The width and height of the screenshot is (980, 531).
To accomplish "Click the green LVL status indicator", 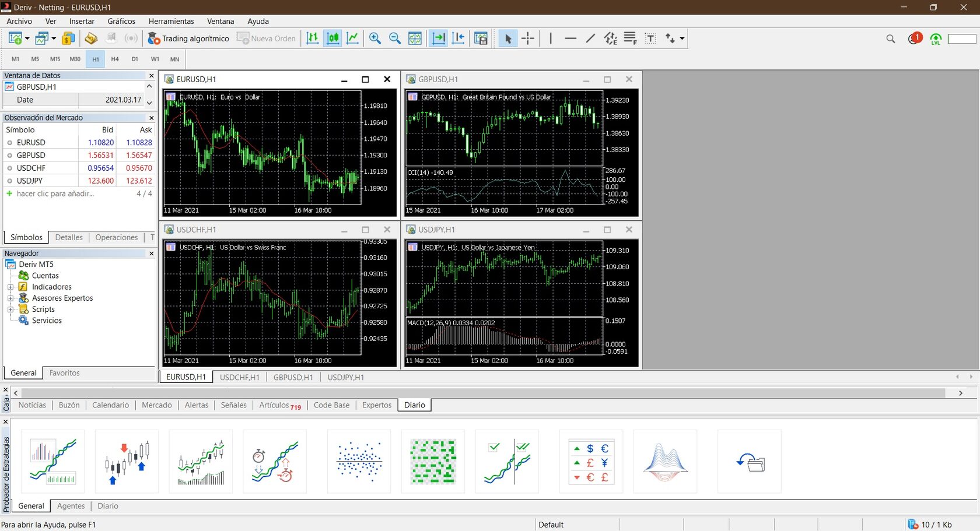I will pos(936,38).
